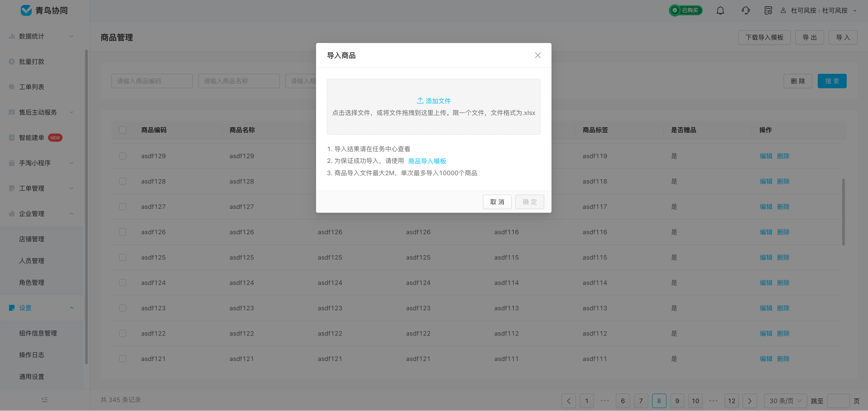Collapse the 设置 chevron
Viewport: 868px width, 411px height.
pos(72,308)
